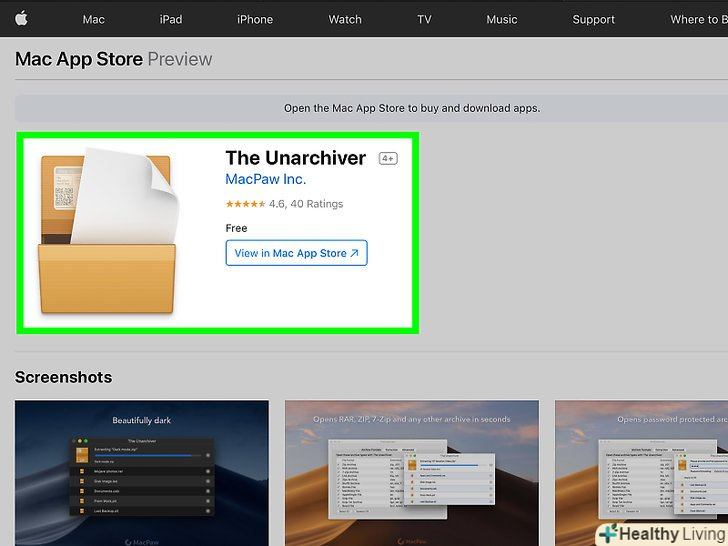Click View in Mac App Store button
The image size is (728, 546).
pyautogui.click(x=296, y=253)
